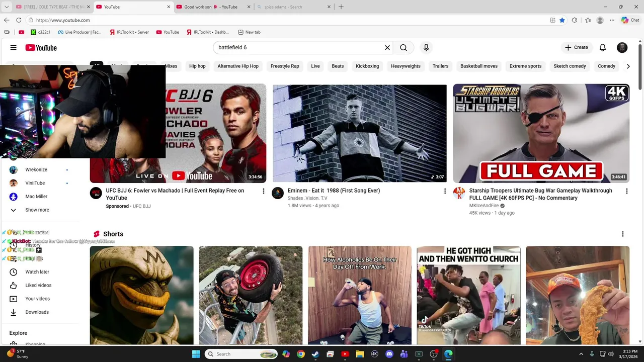Toggle the favorite star in address bar
644x362 pixels.
pos(562,20)
